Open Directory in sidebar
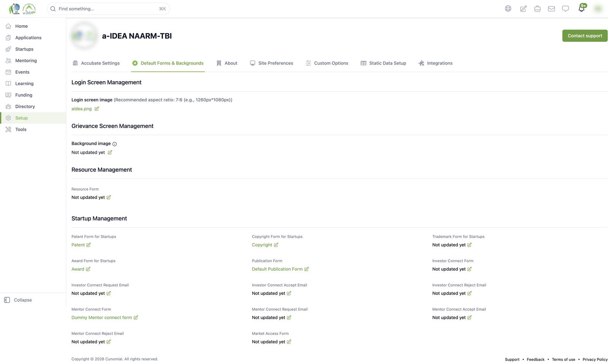The height and width of the screenshot is (364, 608). 33,107
